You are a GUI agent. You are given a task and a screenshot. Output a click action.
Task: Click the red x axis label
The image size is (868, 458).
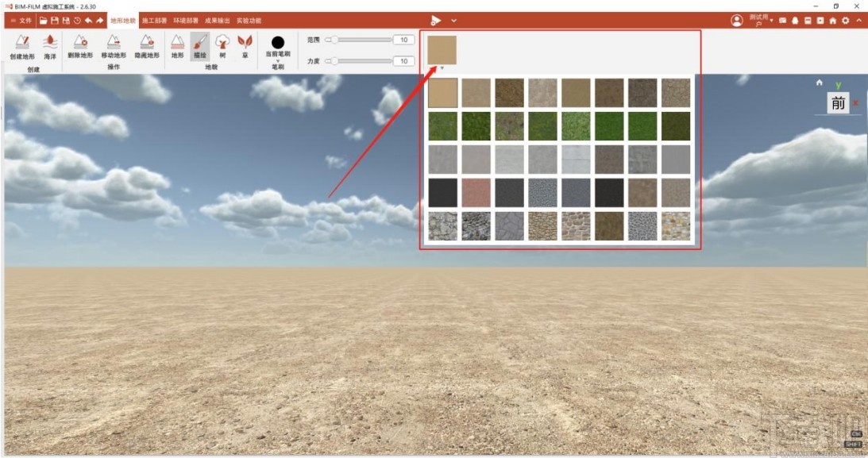pyautogui.click(x=855, y=103)
